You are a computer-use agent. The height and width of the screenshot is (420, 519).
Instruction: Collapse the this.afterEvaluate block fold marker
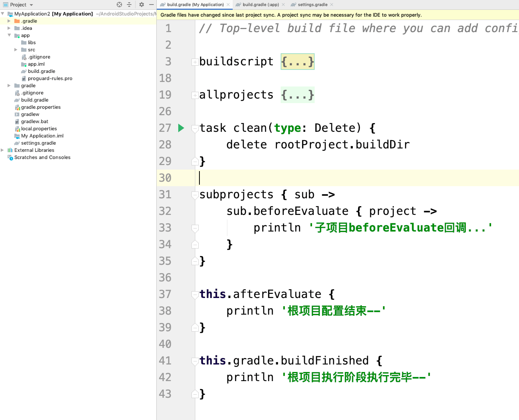tap(195, 295)
